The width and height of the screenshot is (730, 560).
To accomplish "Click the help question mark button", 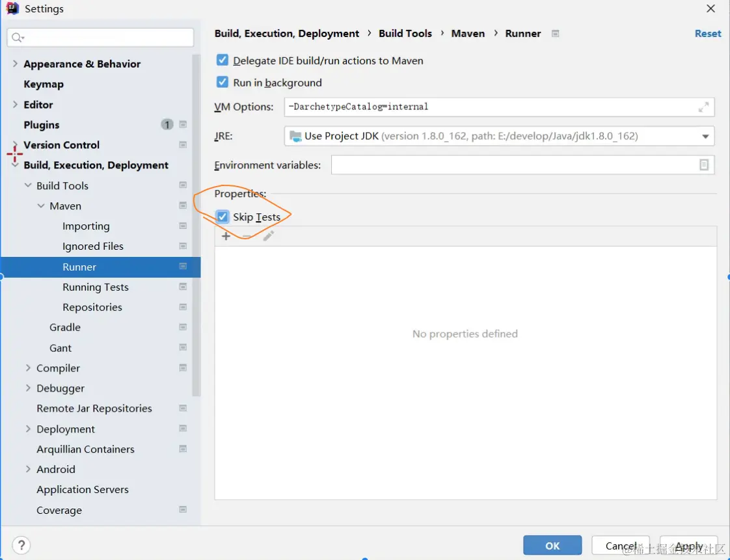I will pyautogui.click(x=21, y=544).
